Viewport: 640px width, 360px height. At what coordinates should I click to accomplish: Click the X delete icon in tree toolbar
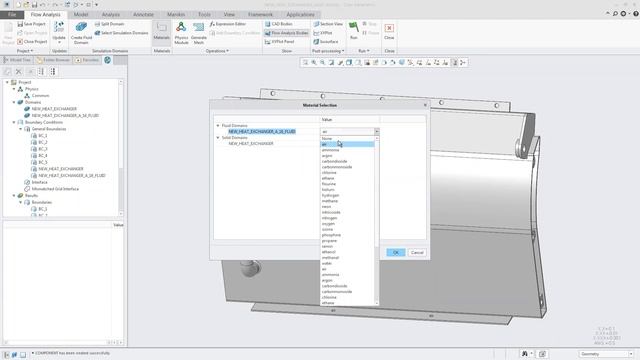coord(18,72)
